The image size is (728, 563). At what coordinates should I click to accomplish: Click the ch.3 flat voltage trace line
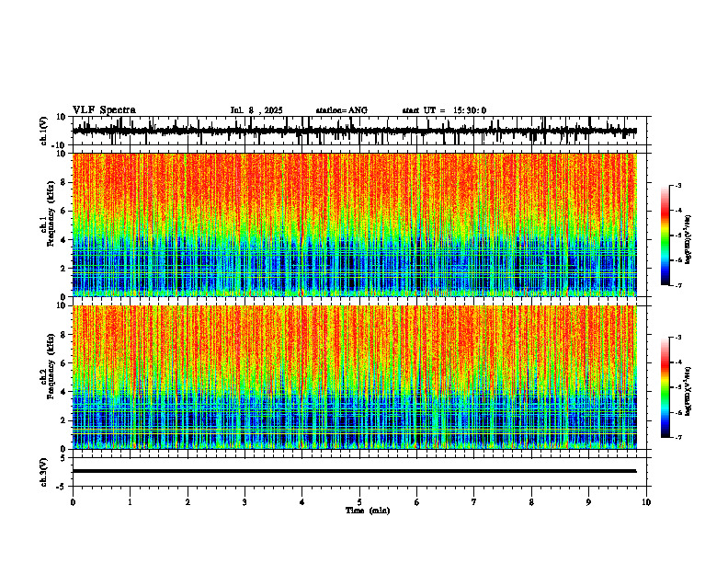click(354, 471)
